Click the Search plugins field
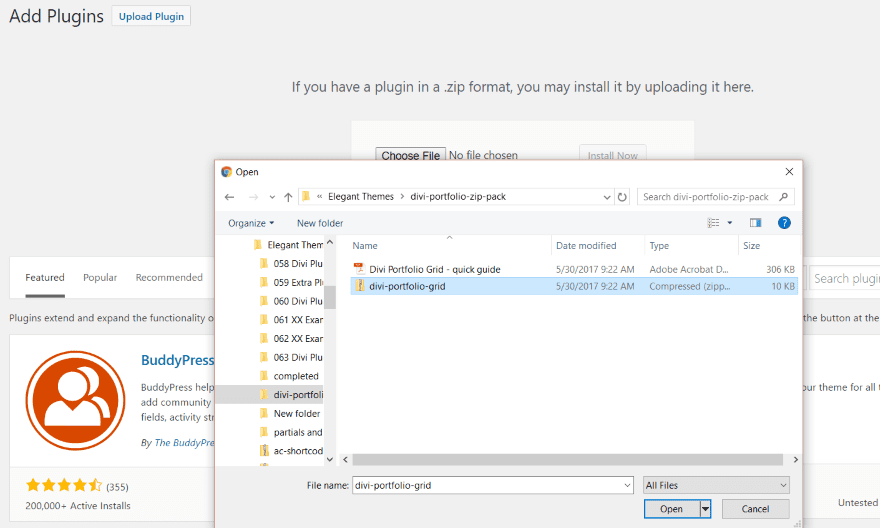Viewport: 880px width, 528px height. 845,278
